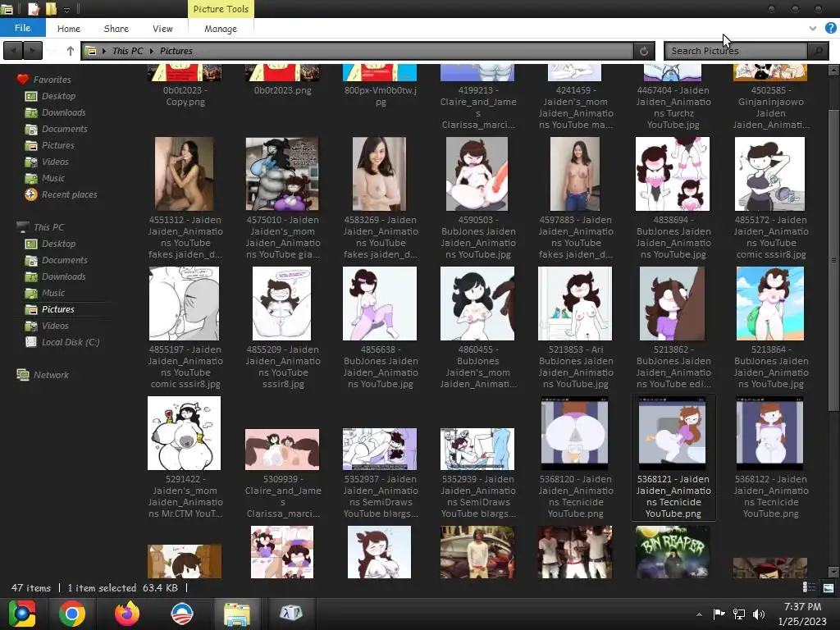The height and width of the screenshot is (630, 840).
Task: Go forward with the Forward arrow button
Action: 33,51
